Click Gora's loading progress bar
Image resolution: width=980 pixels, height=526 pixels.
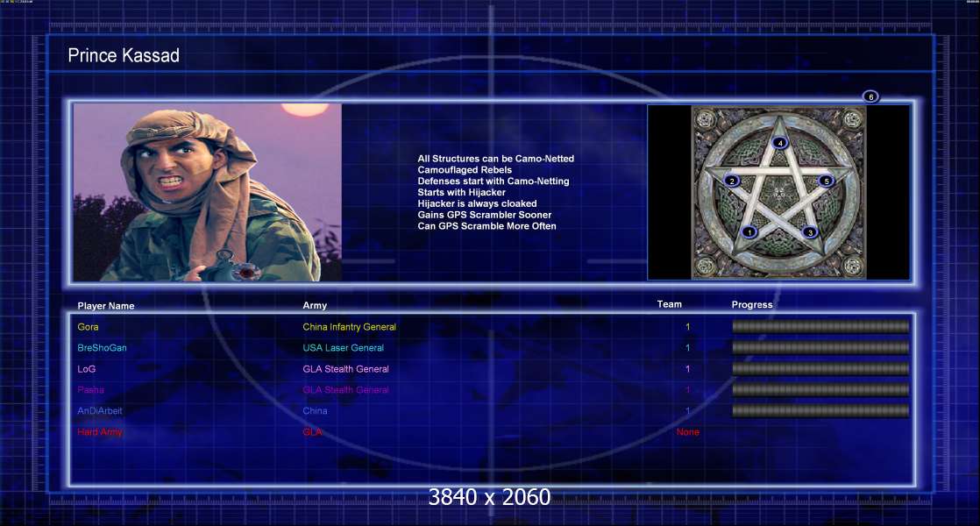click(820, 327)
